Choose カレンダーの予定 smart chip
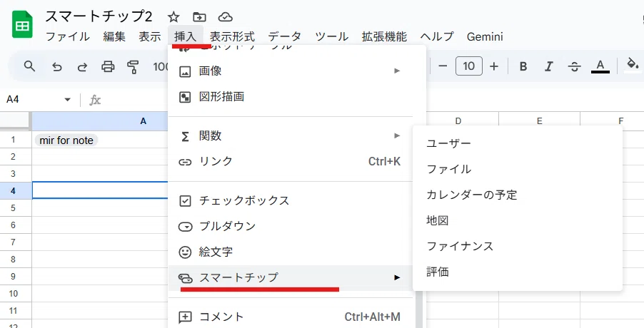Image resolution: width=644 pixels, height=328 pixels. pyautogui.click(x=518, y=195)
